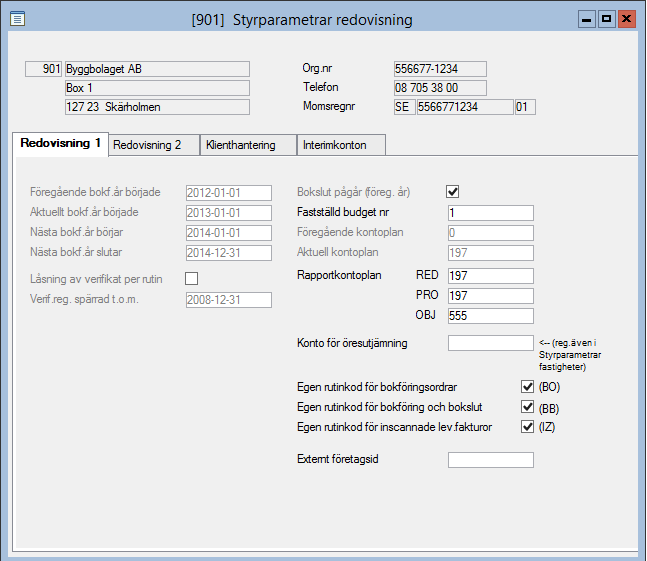Click the Box 1 address field

[x=157, y=88]
